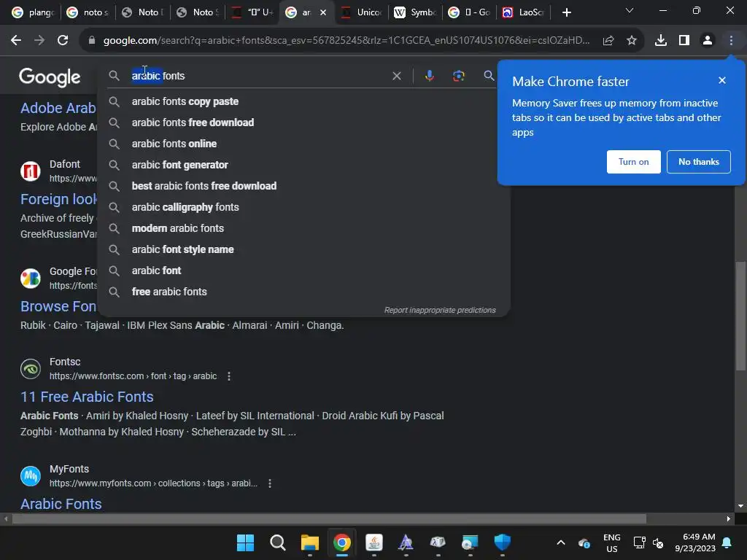Open the Java app in taskbar
Viewport: 747px width, 560px height.
374,542
